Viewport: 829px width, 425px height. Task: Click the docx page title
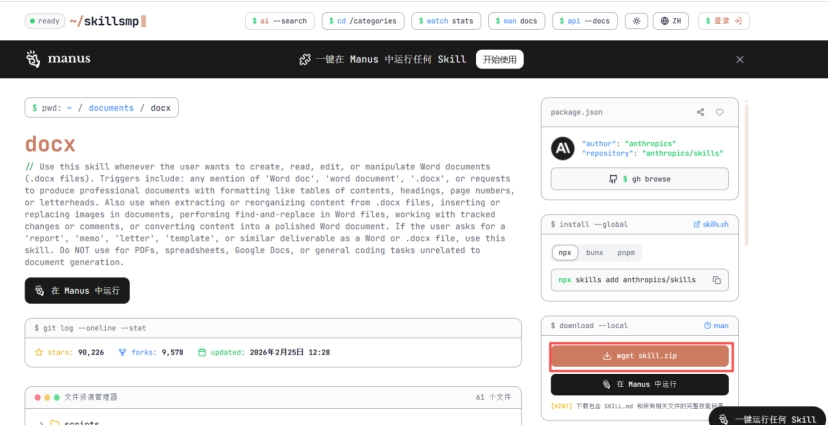50,144
